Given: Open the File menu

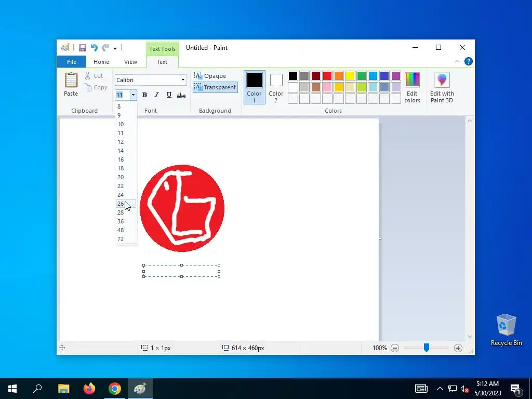Looking at the screenshot, I should tap(72, 62).
